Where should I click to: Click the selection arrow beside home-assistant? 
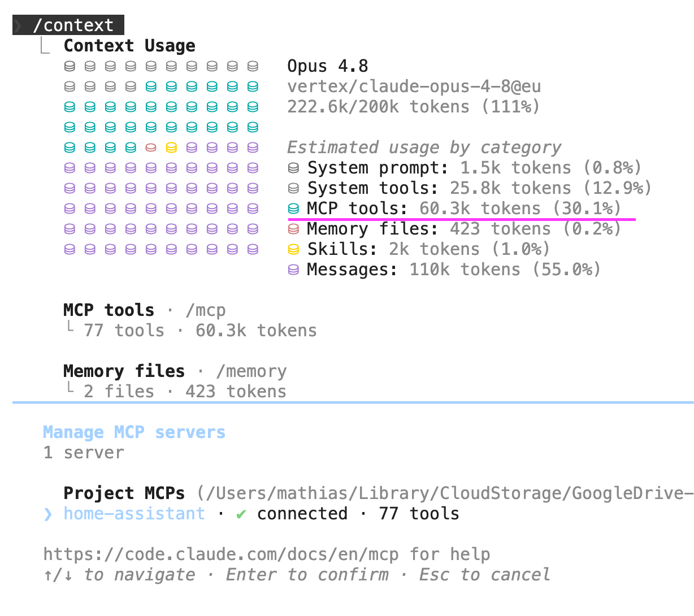(x=48, y=514)
